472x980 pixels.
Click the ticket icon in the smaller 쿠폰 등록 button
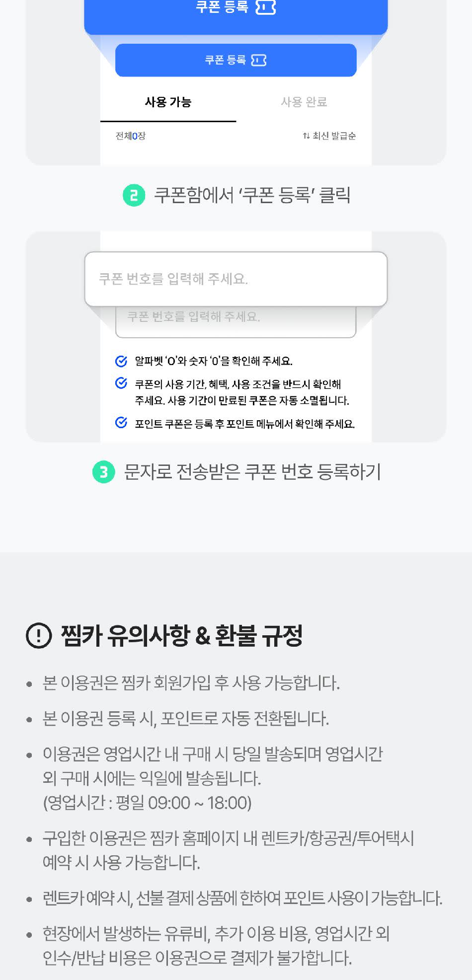click(x=258, y=60)
